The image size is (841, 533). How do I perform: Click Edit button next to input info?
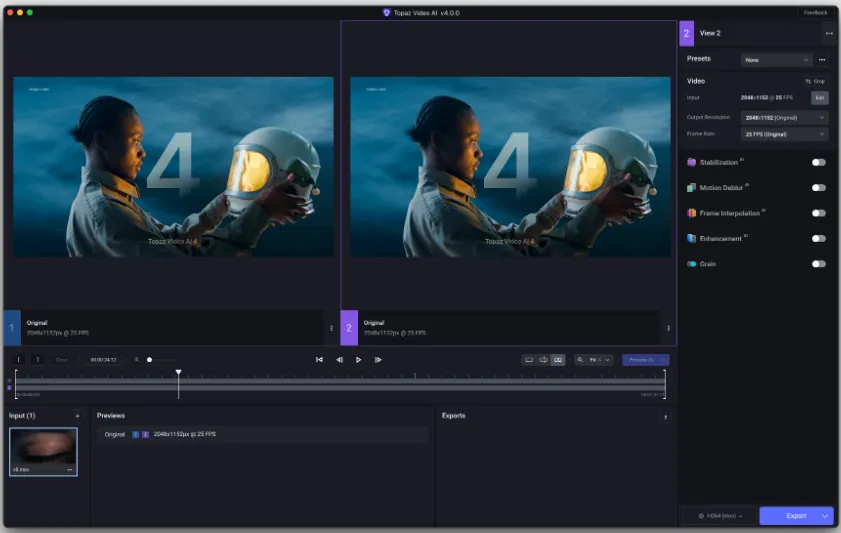(820, 98)
